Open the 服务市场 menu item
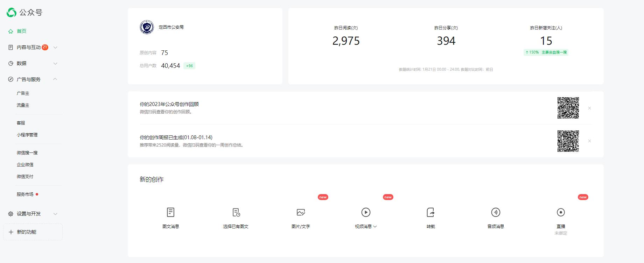 [x=25, y=194]
